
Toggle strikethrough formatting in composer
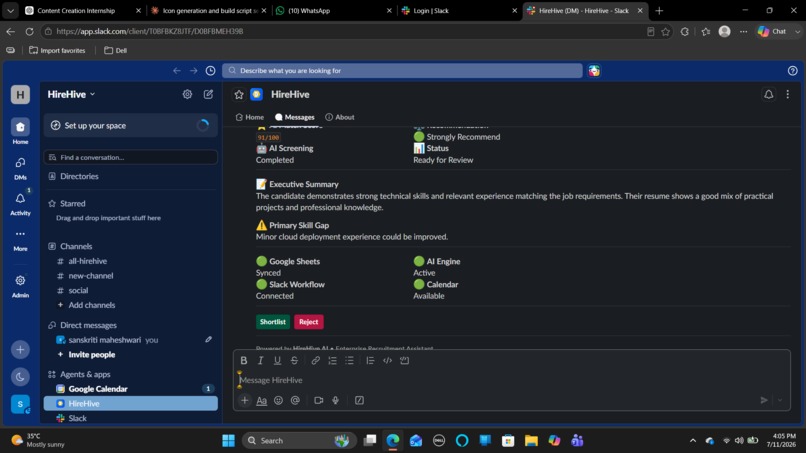294,360
